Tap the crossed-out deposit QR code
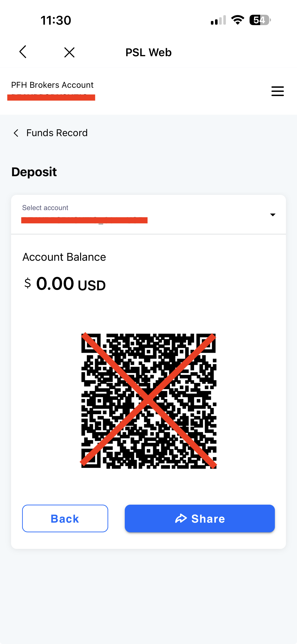Screen dimensions: 297x644 148,401
